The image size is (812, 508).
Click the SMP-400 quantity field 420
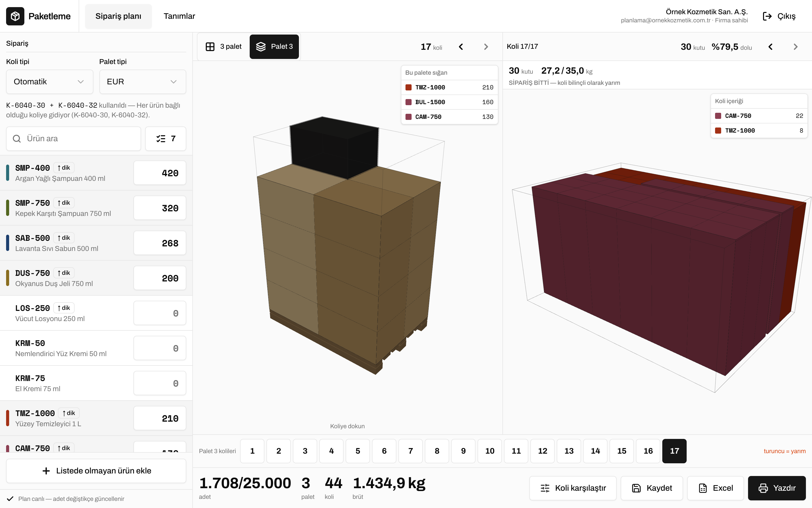160,173
